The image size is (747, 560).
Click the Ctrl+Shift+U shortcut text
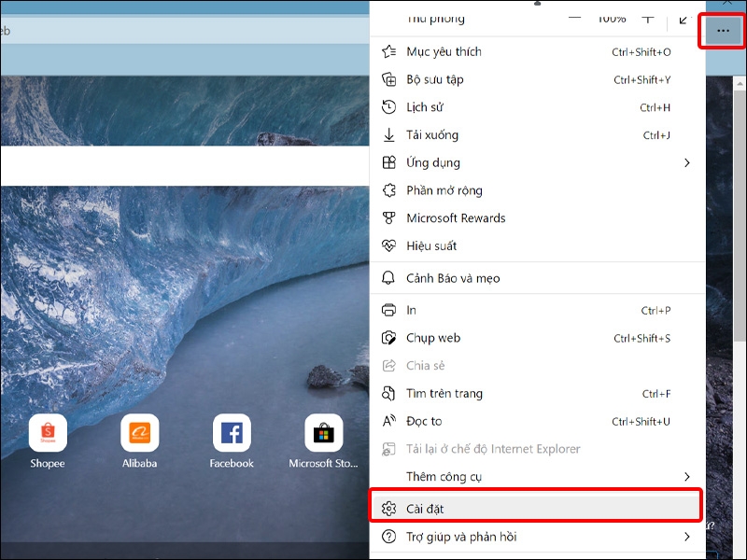(x=641, y=422)
